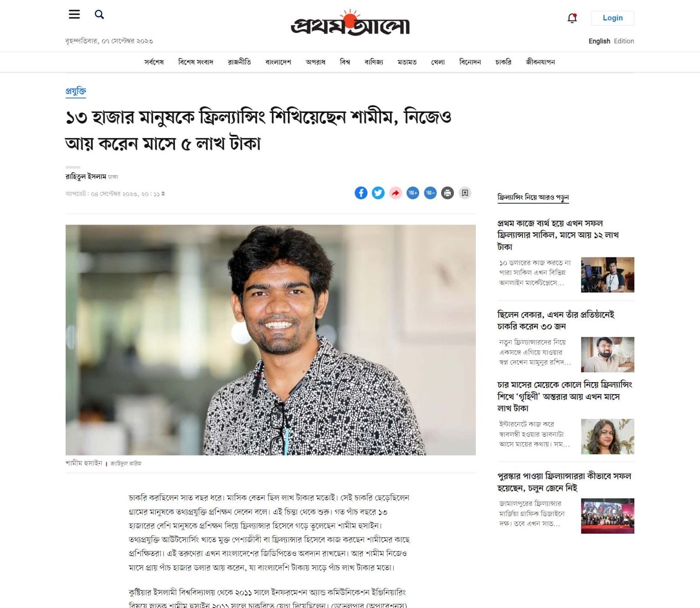Click the Login button
The width and height of the screenshot is (700, 608).
coord(612,18)
